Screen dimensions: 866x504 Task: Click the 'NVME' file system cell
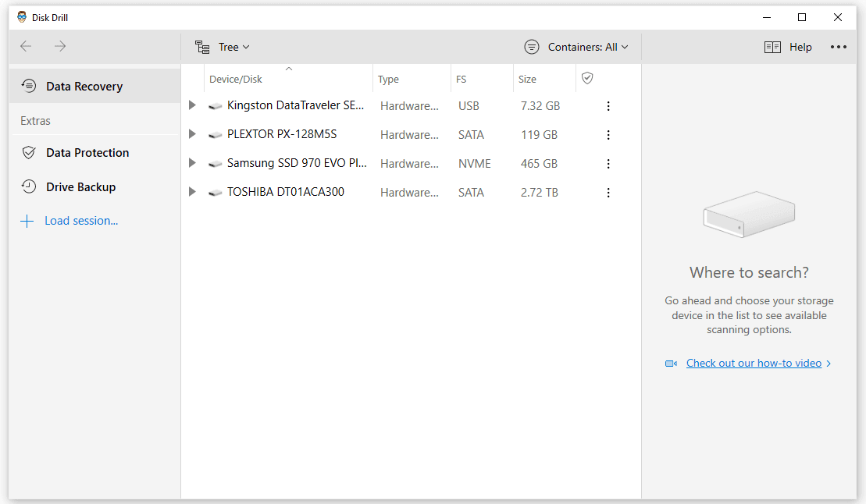[x=475, y=164]
